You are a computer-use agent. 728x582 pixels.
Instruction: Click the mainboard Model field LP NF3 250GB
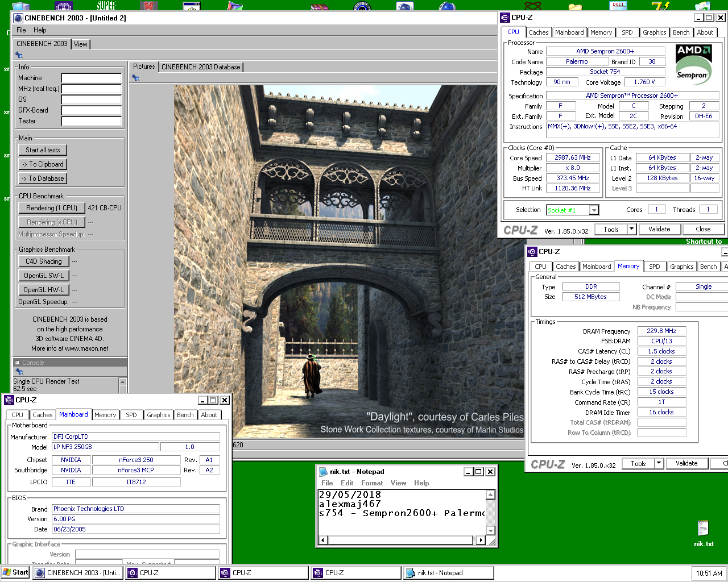(106, 447)
